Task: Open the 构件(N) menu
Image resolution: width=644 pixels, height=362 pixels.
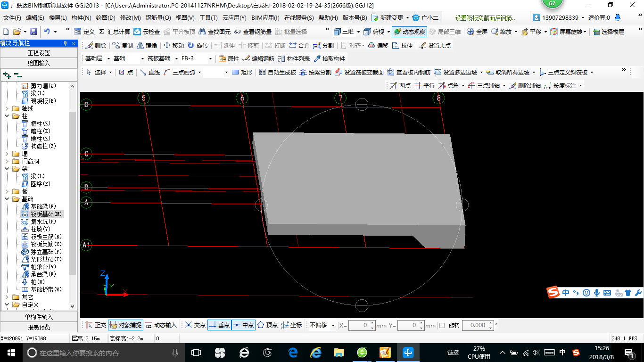Action: pyautogui.click(x=81, y=18)
